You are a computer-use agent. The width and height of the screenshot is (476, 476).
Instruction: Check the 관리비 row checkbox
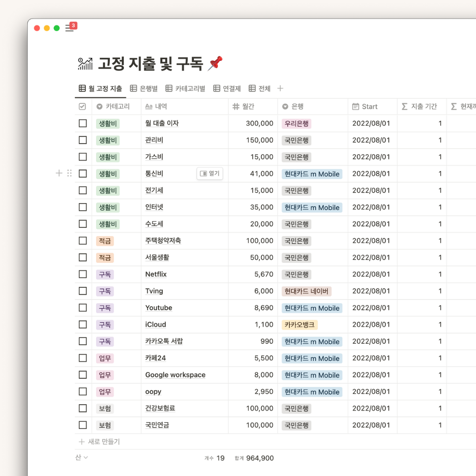(82, 140)
